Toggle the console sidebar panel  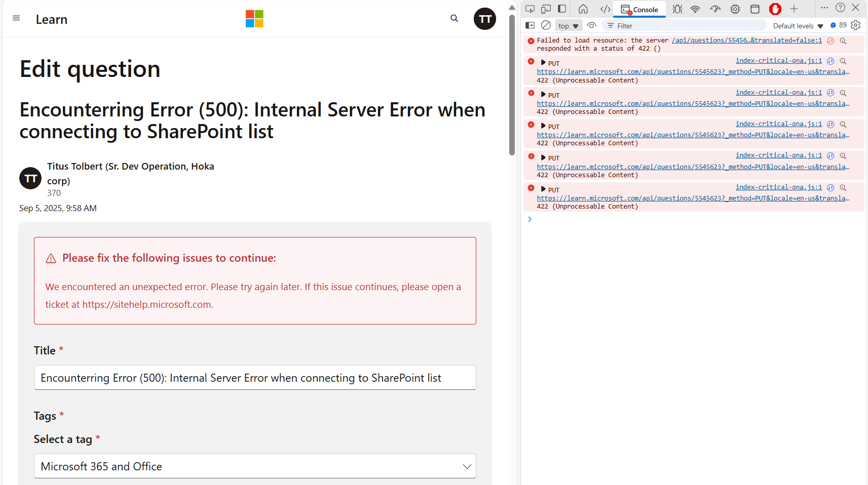click(x=530, y=25)
